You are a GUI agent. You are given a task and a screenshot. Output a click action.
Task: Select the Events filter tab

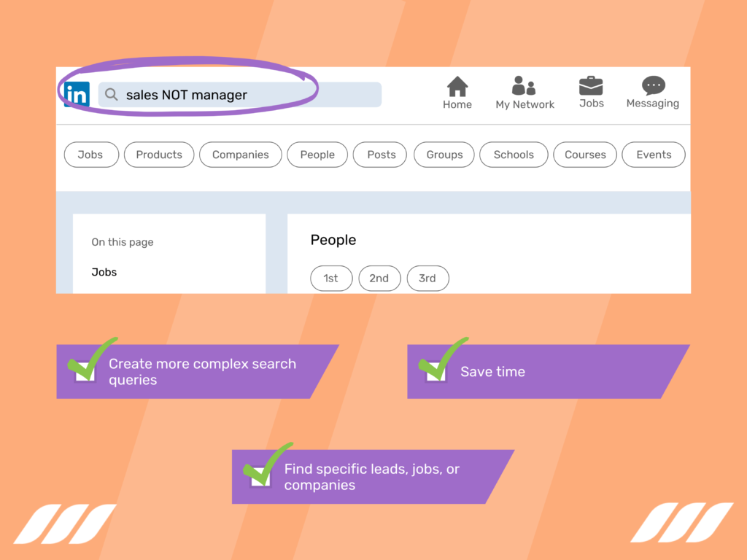(653, 155)
